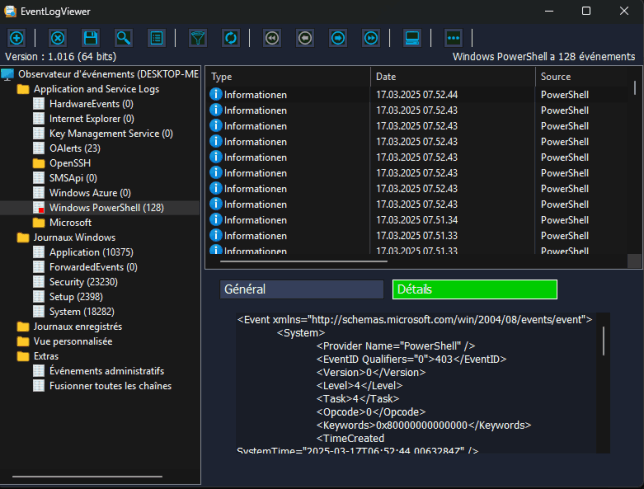Click the computer monitor toolbar icon
Viewport: 644px width, 489px height.
(x=411, y=38)
